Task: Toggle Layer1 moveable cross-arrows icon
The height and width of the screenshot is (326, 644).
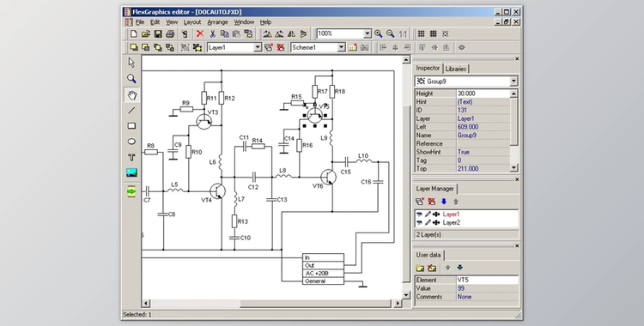Action: tap(436, 214)
